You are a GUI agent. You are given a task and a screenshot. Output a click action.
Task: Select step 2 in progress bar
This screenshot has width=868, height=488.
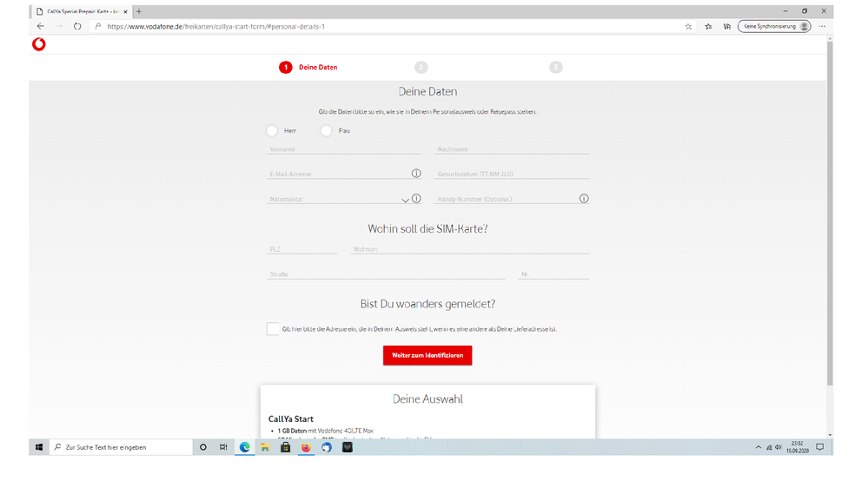tap(421, 68)
